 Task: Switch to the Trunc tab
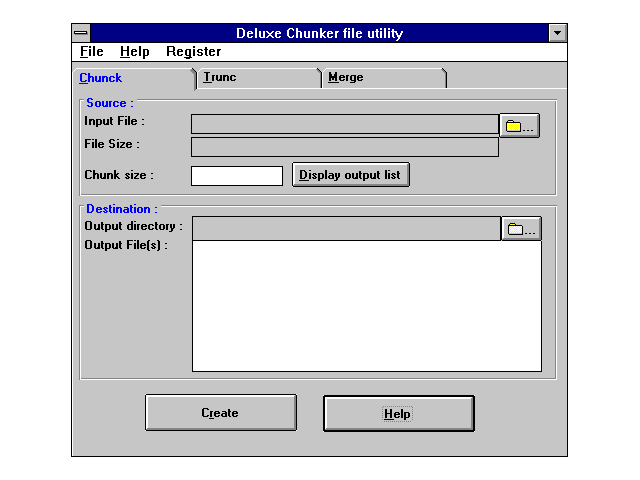[x=220, y=77]
